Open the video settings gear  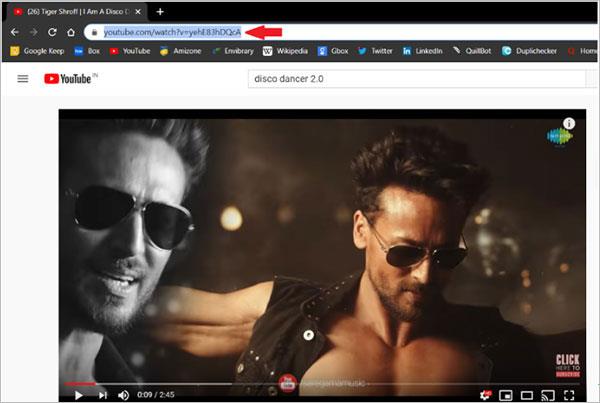pos(485,395)
